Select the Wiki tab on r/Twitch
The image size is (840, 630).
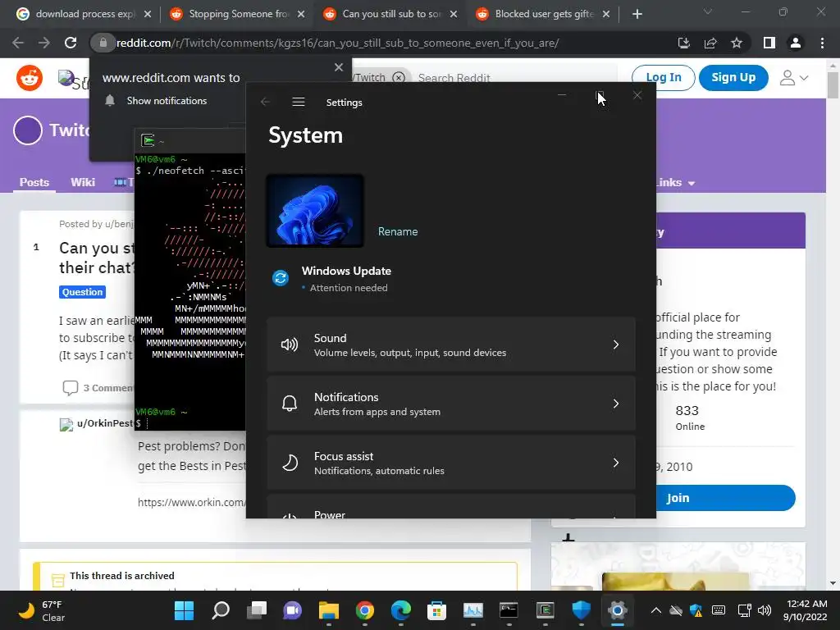tap(83, 182)
